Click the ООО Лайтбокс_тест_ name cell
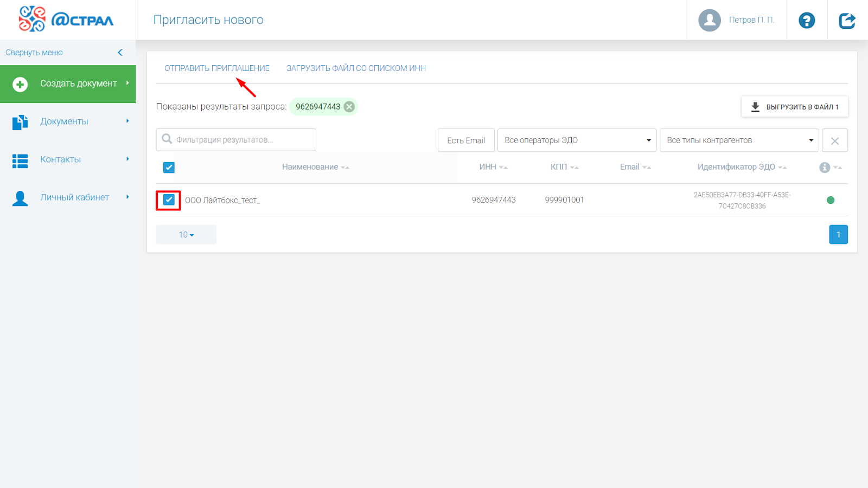This screenshot has width=868, height=488. pos(222,200)
